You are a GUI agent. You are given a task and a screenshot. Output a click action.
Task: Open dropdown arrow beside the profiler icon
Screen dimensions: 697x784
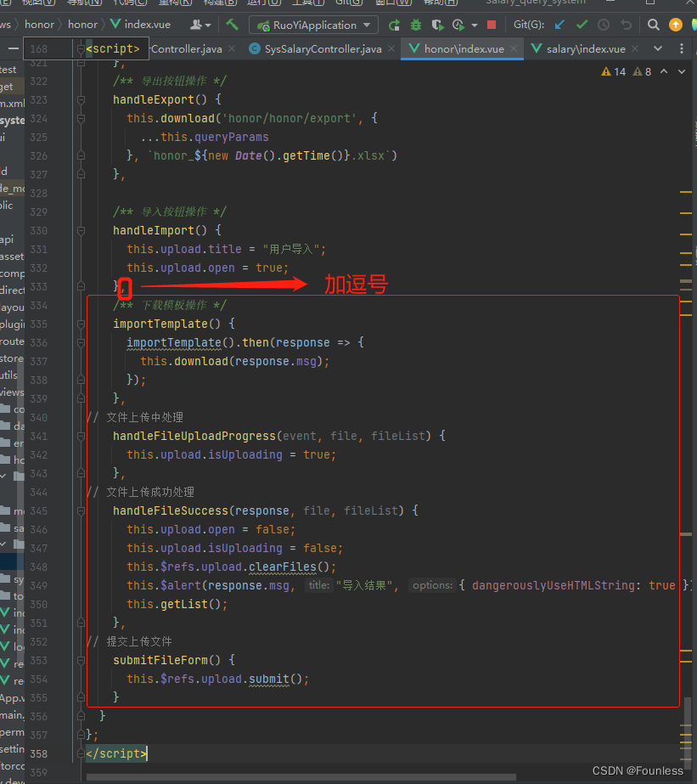[475, 25]
